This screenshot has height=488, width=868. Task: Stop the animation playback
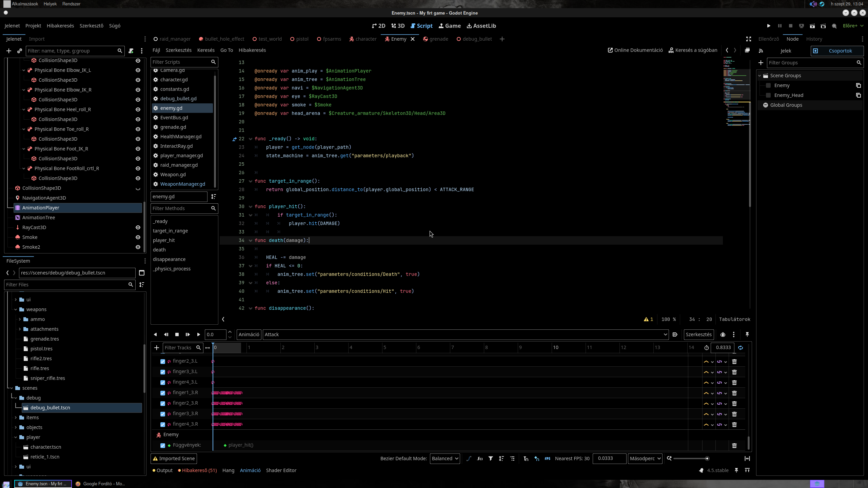pyautogui.click(x=177, y=334)
